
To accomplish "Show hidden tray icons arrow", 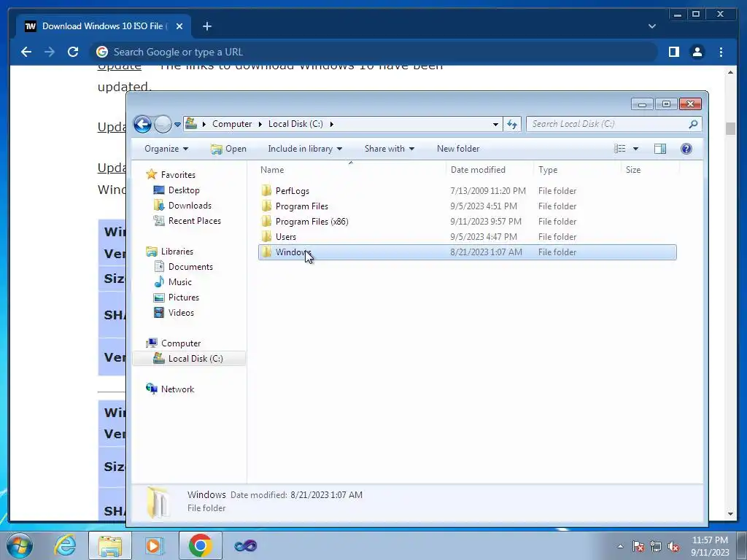I will coord(620,546).
